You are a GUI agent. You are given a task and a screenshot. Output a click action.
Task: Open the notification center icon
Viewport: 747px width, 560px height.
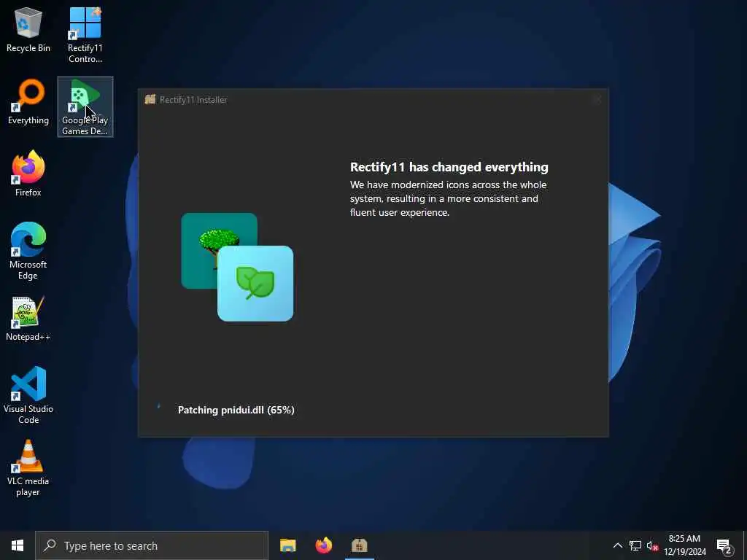724,545
